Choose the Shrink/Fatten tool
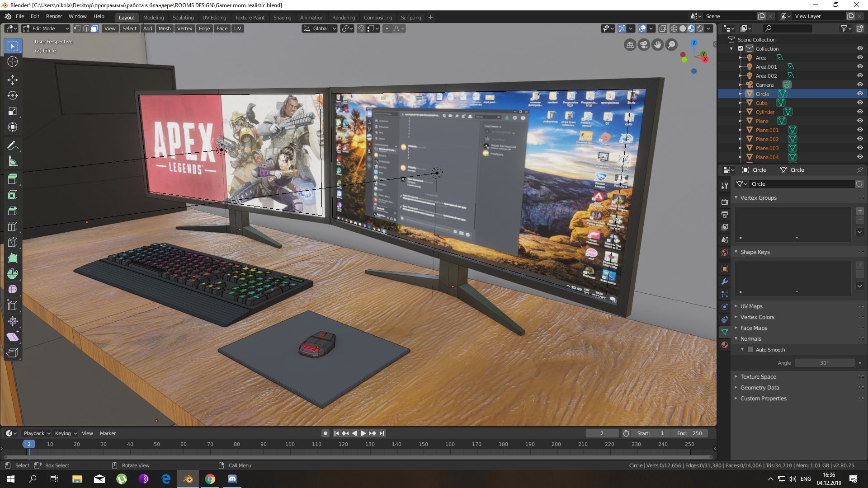868x488 pixels. tap(13, 321)
